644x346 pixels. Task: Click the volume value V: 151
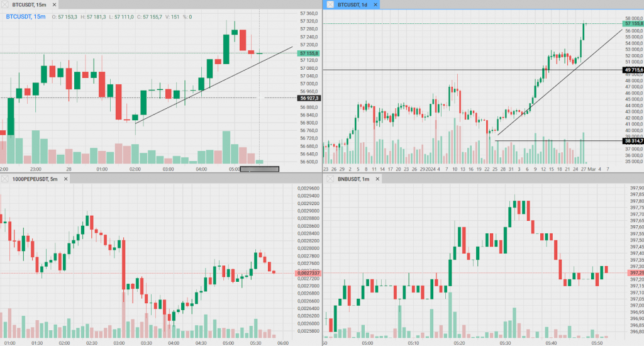click(172, 17)
